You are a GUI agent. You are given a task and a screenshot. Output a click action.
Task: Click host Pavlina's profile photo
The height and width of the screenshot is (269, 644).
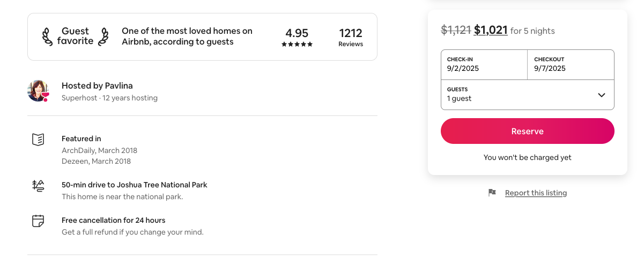(38, 91)
